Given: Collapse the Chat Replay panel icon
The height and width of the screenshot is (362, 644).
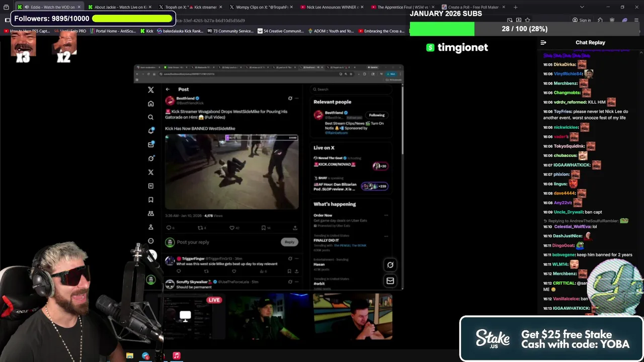Looking at the screenshot, I should [x=543, y=43].
